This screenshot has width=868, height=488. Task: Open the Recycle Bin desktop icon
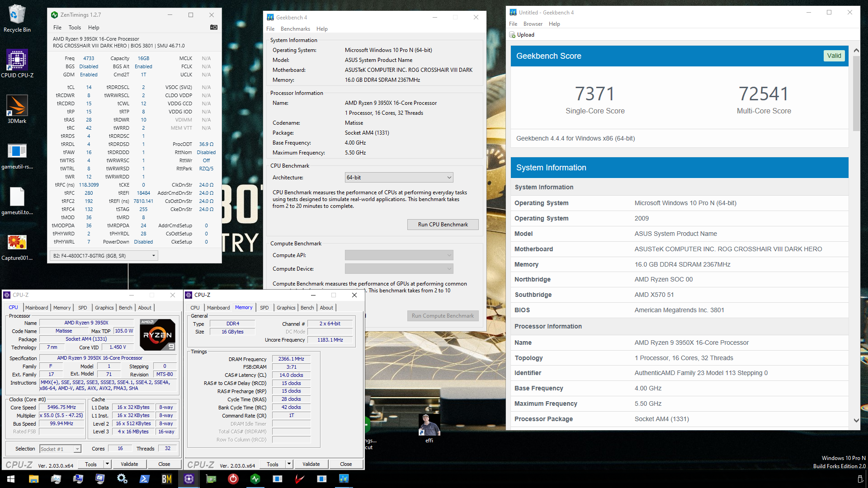(17, 18)
